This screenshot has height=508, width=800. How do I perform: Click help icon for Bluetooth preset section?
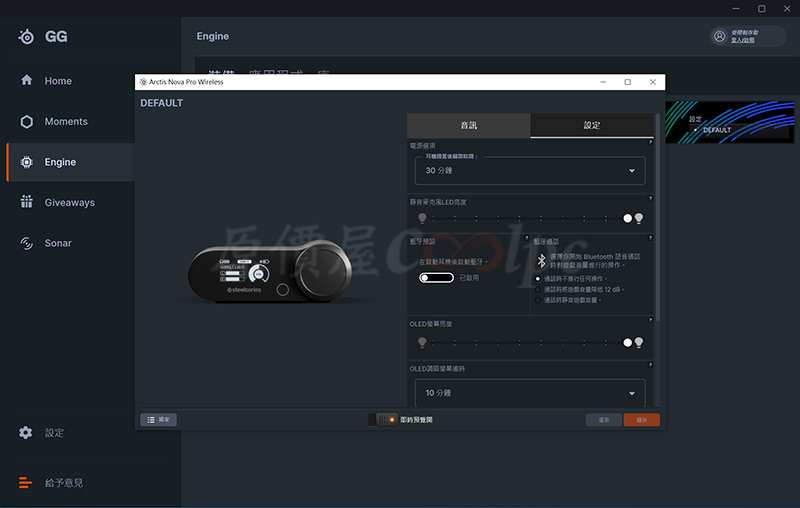click(527, 238)
